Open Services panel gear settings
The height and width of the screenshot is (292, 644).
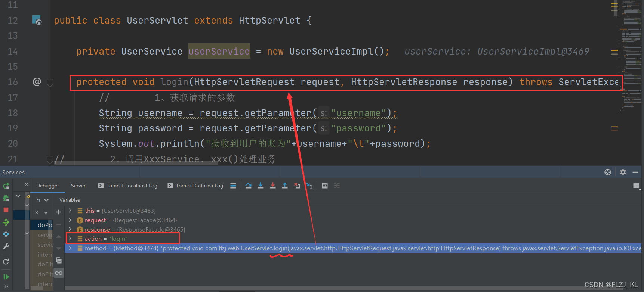pyautogui.click(x=623, y=172)
